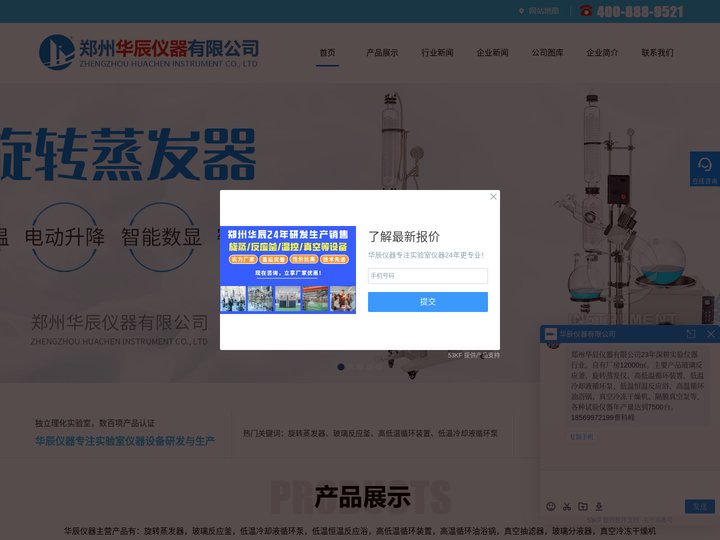Viewport: 720px width, 540px height.
Task: Click the chat message text area
Action: tap(630, 485)
